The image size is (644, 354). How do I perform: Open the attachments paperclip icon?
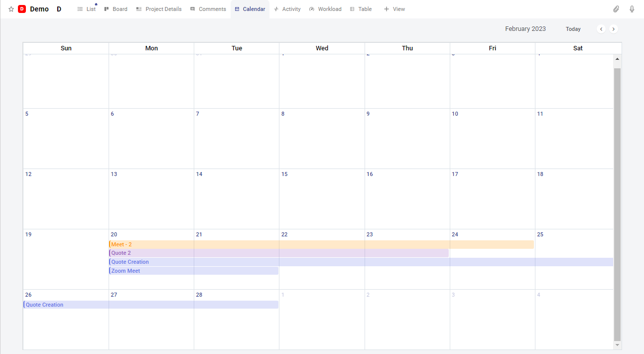coord(616,9)
